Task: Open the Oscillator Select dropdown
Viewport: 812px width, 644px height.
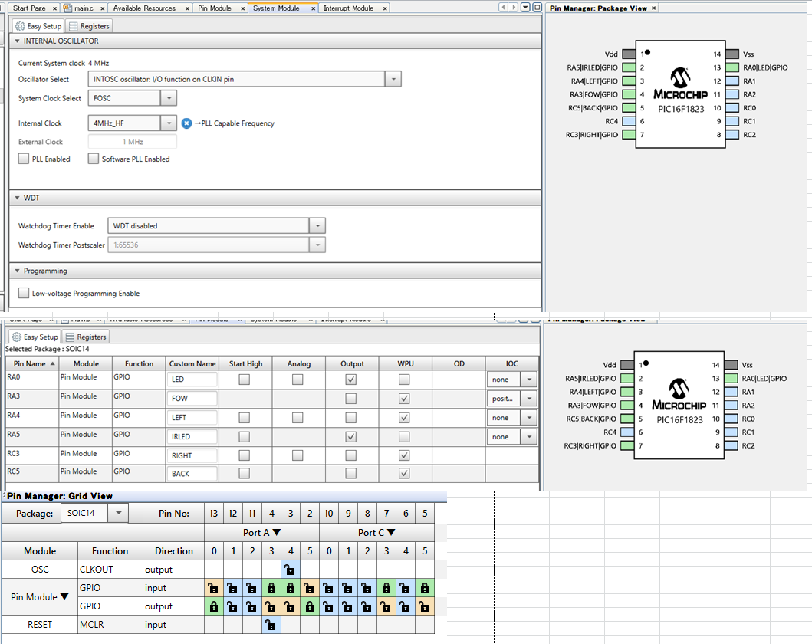Action: click(393, 79)
